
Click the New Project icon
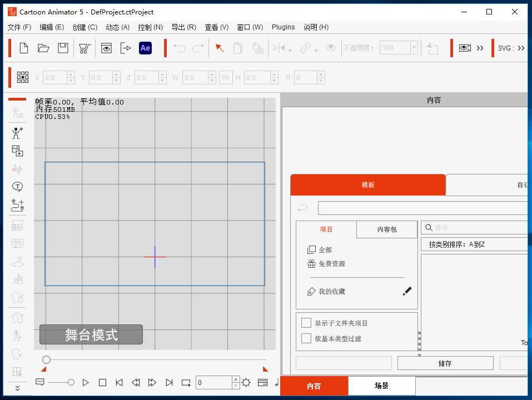[24, 48]
